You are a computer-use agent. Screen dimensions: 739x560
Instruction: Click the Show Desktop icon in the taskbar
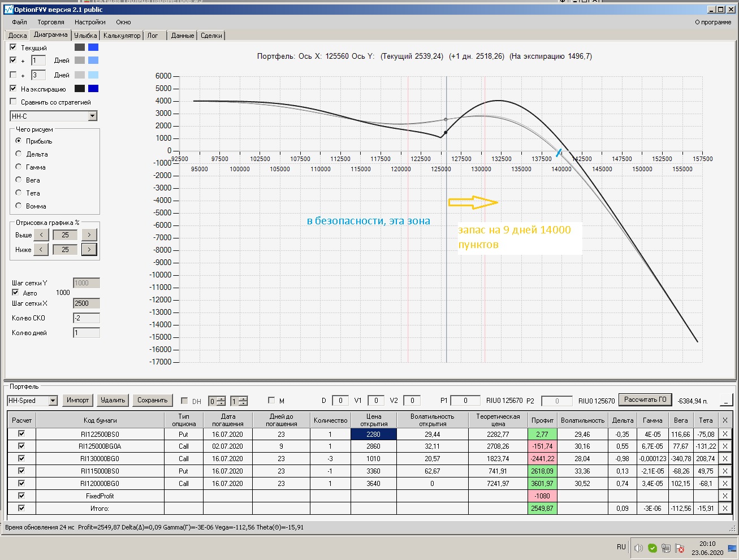(x=732, y=548)
